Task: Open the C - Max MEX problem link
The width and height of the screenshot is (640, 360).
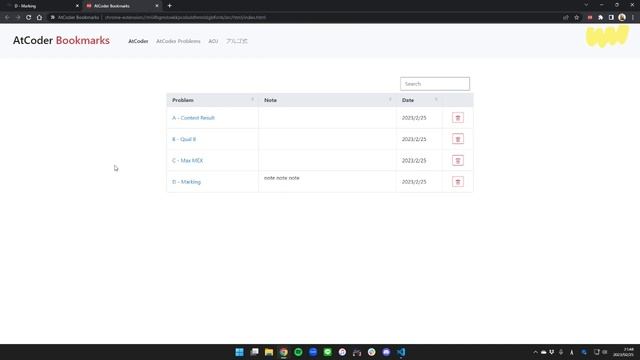Action: 188,160
